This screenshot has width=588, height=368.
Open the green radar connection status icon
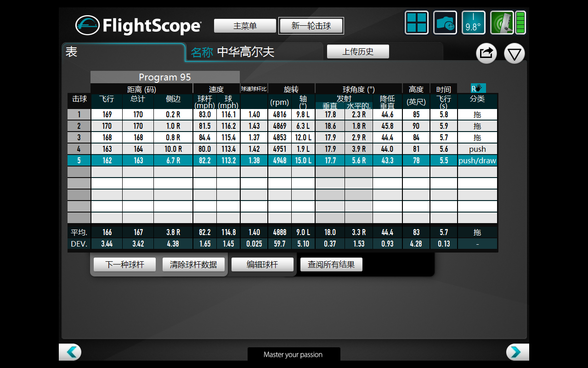tap(502, 23)
